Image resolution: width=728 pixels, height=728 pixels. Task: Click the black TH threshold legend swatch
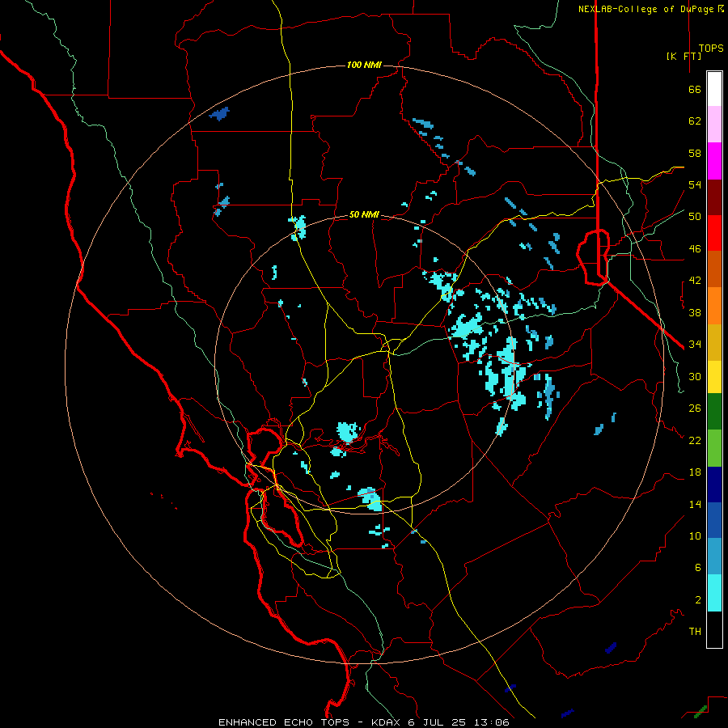pos(714,629)
